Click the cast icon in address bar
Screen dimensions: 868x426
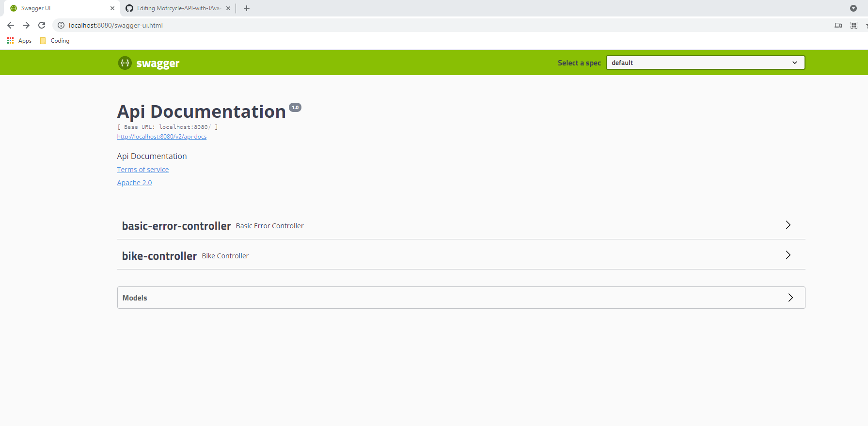(838, 25)
